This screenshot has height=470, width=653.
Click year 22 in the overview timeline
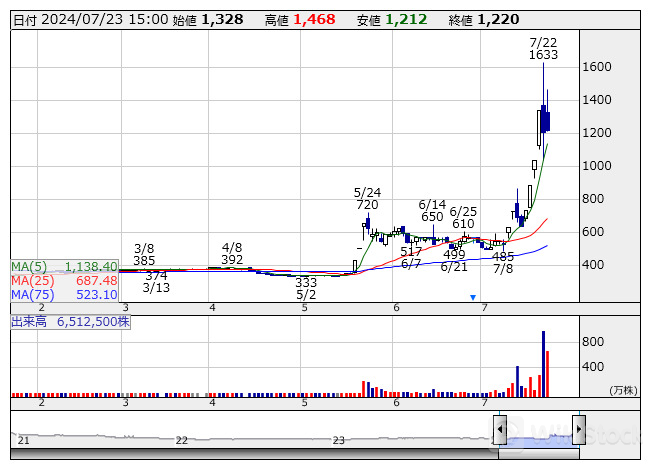[x=182, y=440]
